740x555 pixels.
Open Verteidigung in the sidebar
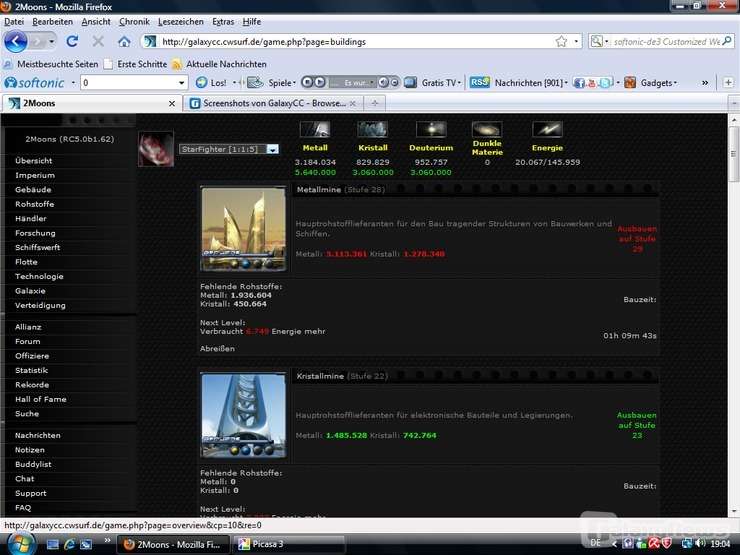coord(40,306)
